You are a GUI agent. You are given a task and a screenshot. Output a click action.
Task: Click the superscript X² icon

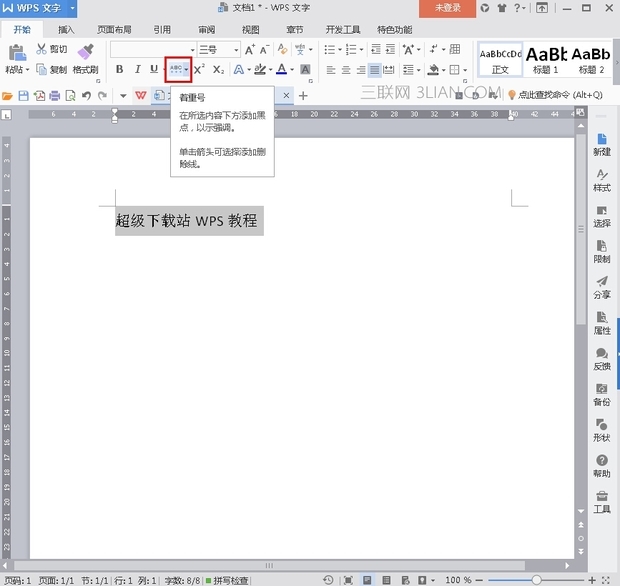pos(199,70)
